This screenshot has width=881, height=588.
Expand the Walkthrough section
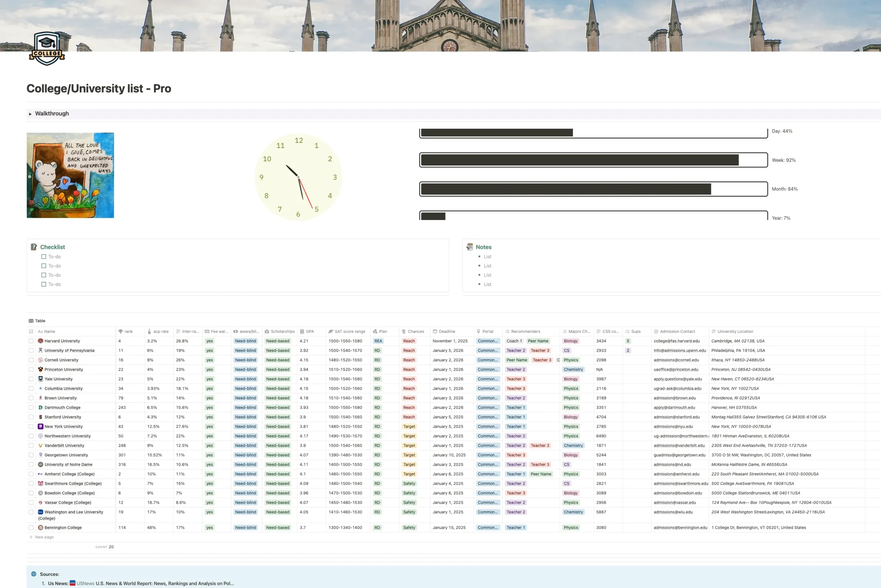point(30,114)
